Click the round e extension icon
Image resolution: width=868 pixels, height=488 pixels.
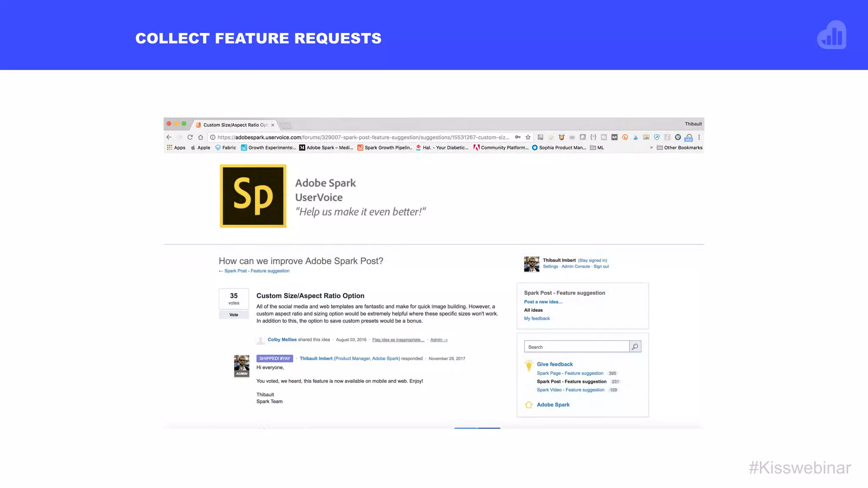pyautogui.click(x=678, y=137)
